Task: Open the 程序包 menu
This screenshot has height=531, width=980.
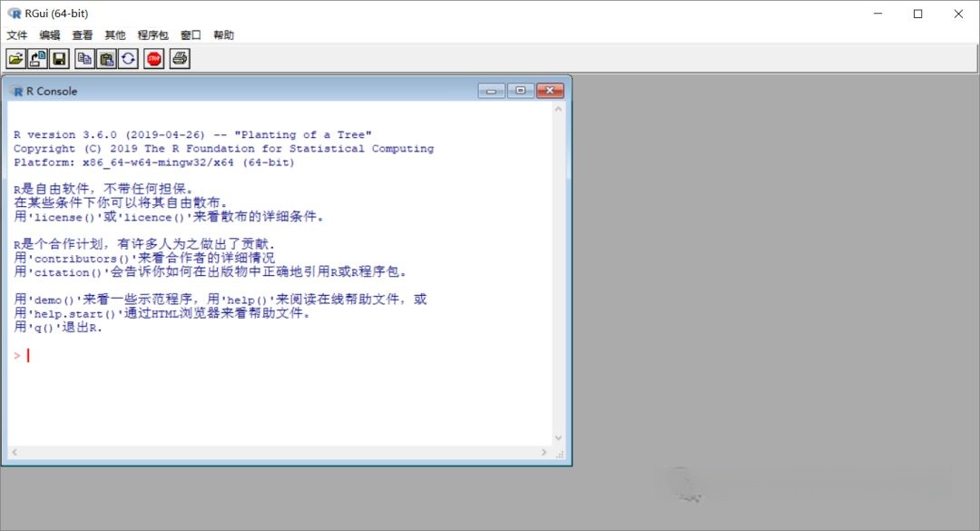Action: point(153,35)
